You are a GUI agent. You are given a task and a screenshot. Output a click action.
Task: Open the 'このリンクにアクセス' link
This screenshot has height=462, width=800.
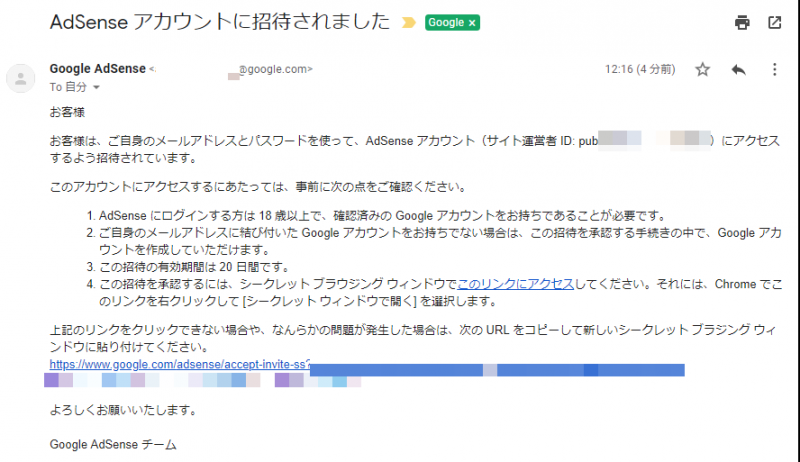(515, 284)
